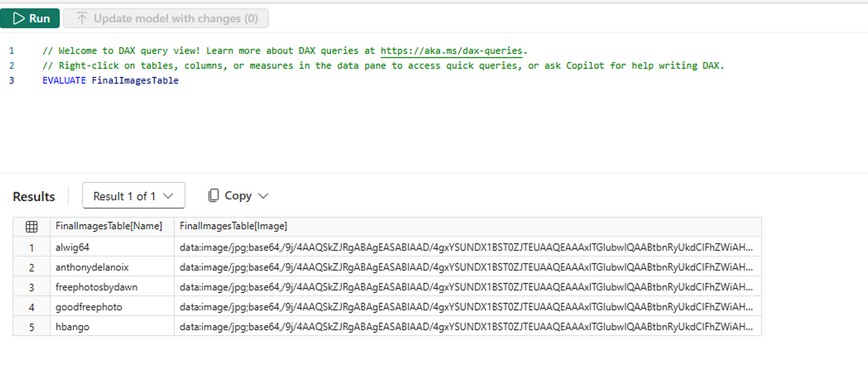
Task: Select the freephotosbydawn name cell
Action: 112,287
